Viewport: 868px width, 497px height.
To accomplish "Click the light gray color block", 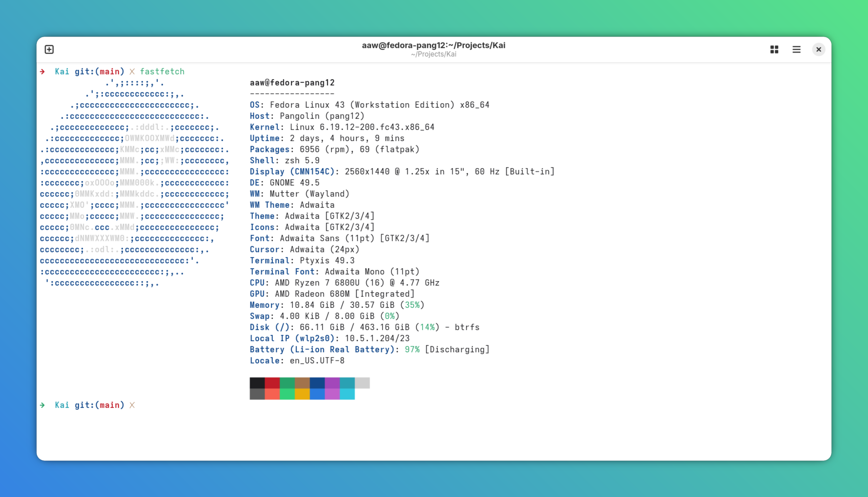I will click(x=362, y=383).
